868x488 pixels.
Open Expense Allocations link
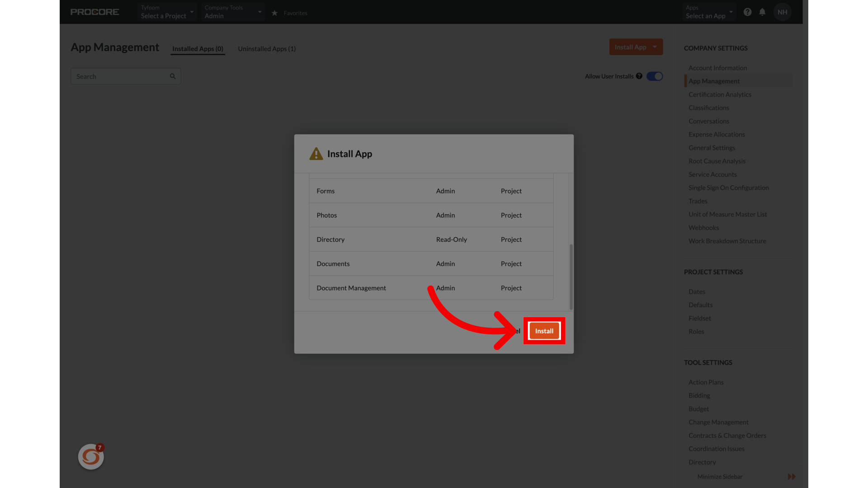point(717,135)
